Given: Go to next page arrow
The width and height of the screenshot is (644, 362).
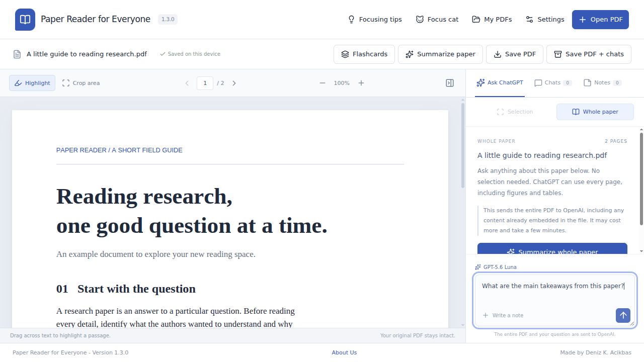Looking at the screenshot, I should [x=234, y=83].
